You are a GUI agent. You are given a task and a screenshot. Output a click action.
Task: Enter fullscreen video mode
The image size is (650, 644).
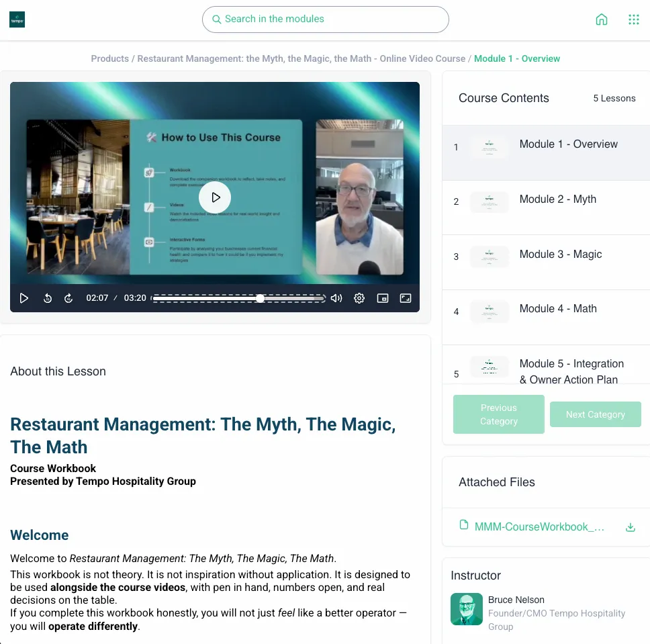point(406,298)
